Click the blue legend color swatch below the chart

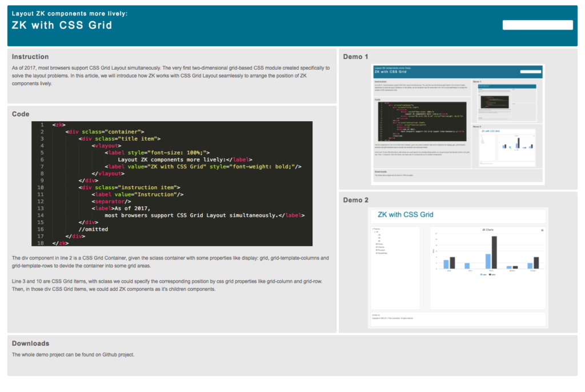(482, 274)
